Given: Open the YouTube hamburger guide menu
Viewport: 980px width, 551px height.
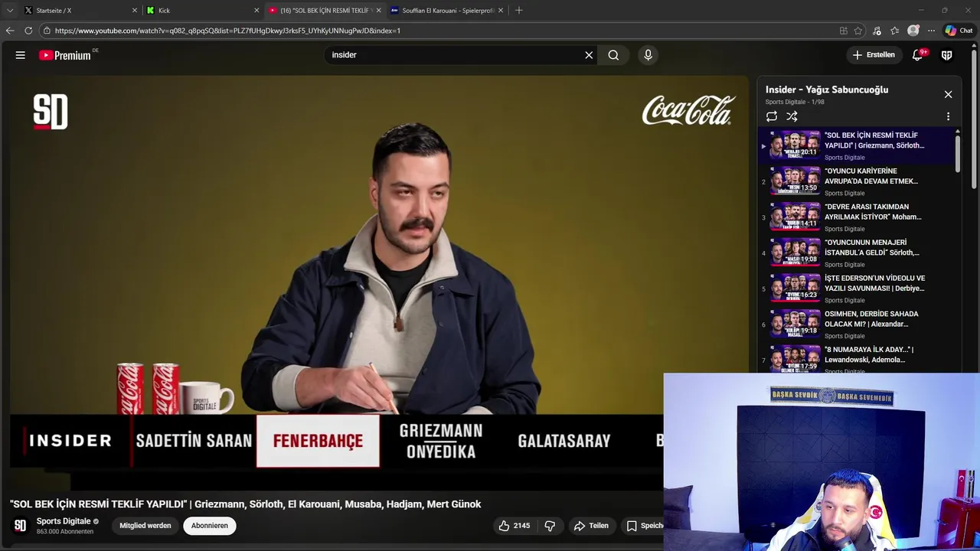Looking at the screenshot, I should (x=21, y=55).
